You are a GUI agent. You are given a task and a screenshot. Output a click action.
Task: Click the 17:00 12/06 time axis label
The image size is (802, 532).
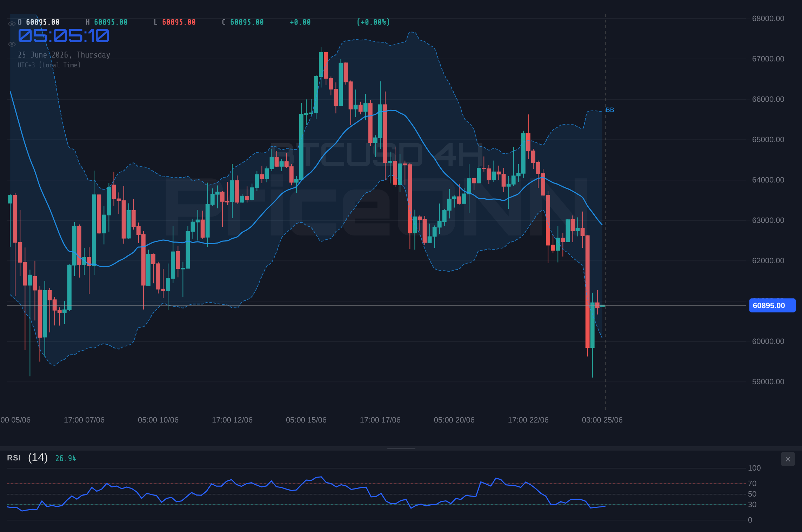232,420
